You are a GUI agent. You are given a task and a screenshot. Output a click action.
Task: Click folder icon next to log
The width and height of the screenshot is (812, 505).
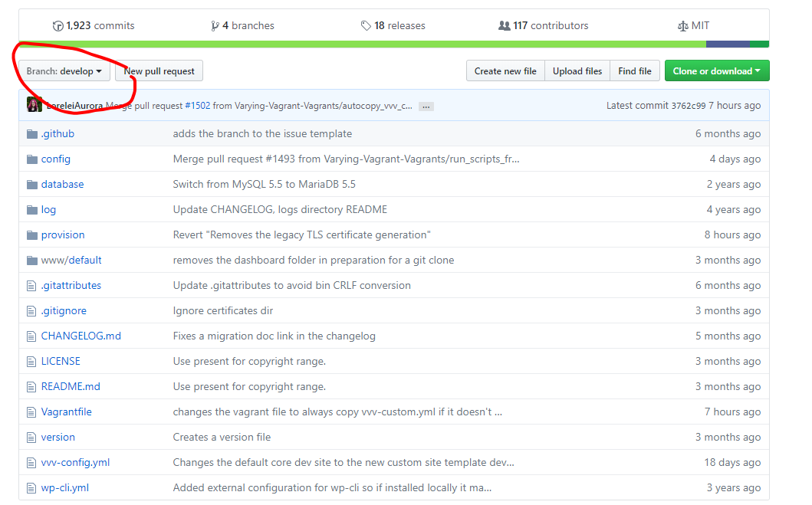point(32,210)
